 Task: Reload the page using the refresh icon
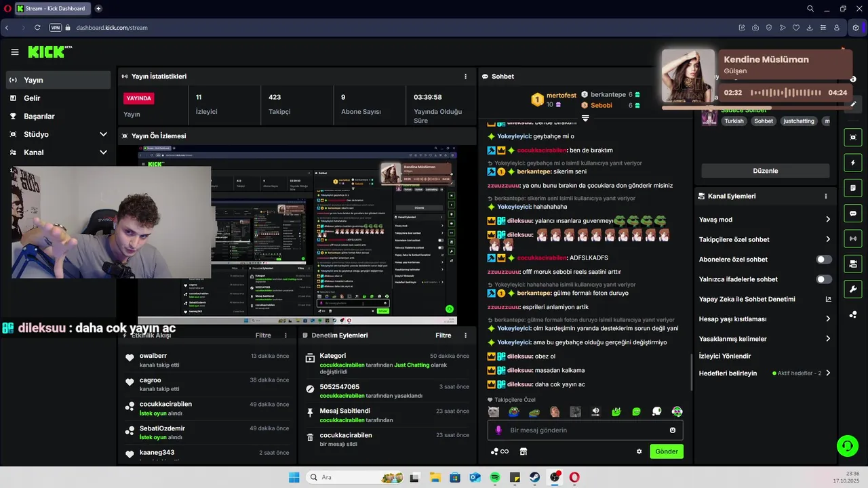click(x=37, y=28)
